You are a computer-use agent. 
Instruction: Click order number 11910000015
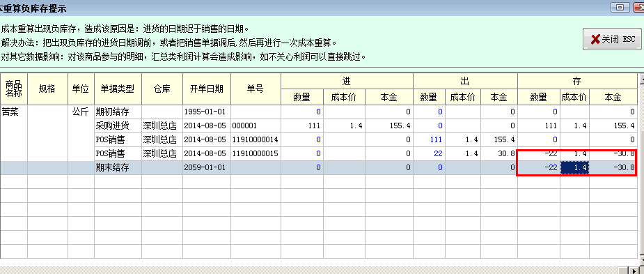[x=256, y=153]
